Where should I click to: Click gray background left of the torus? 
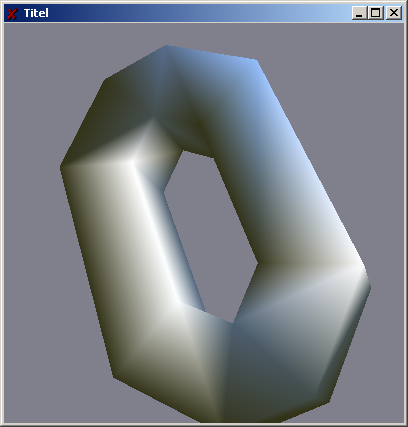(33, 233)
